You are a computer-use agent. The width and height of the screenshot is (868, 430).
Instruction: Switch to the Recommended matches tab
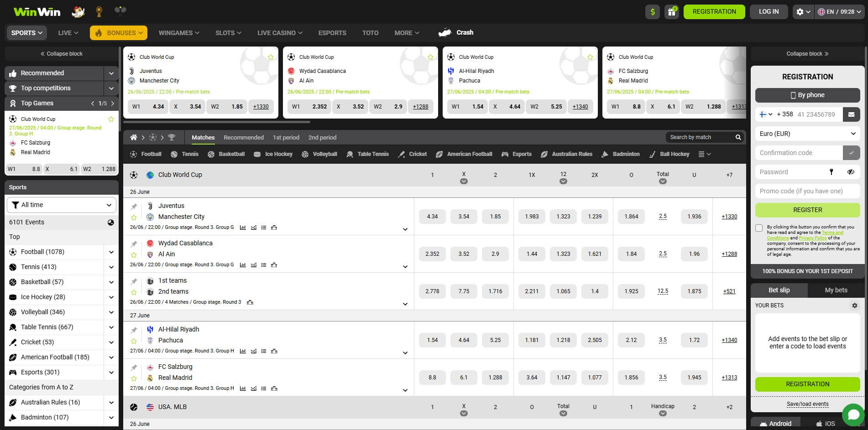click(x=243, y=137)
